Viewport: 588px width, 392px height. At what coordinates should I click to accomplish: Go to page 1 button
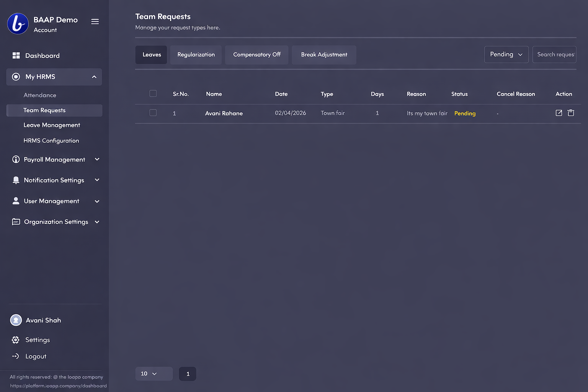click(188, 374)
